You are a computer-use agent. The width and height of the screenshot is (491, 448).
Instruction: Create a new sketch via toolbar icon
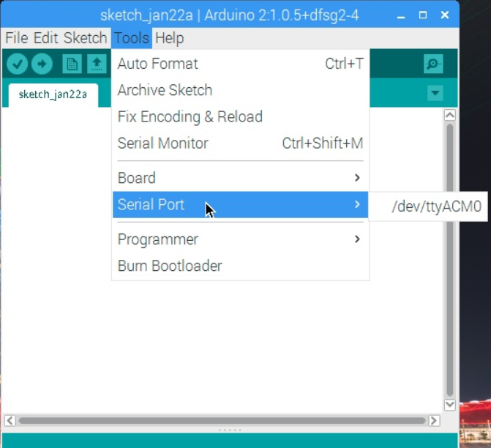coord(72,64)
